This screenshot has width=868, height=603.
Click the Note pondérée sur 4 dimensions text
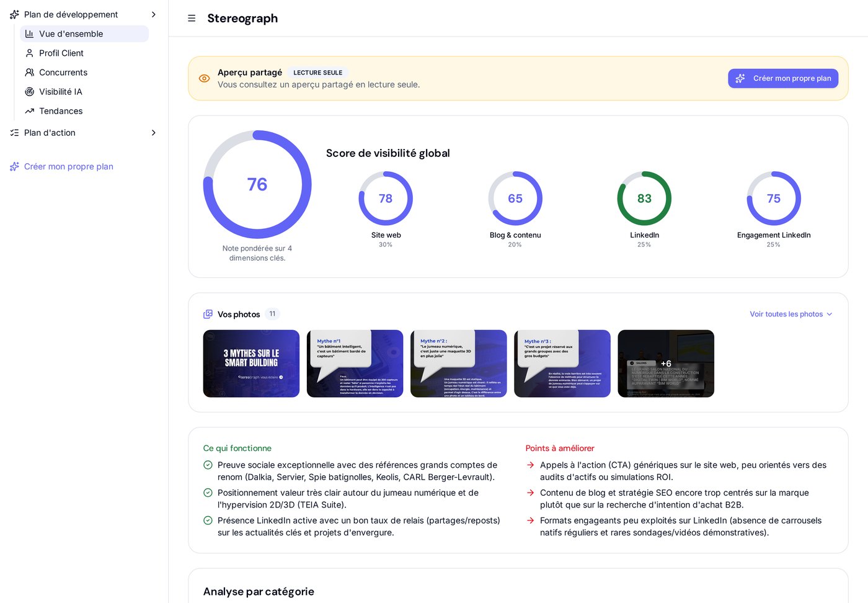tap(257, 253)
